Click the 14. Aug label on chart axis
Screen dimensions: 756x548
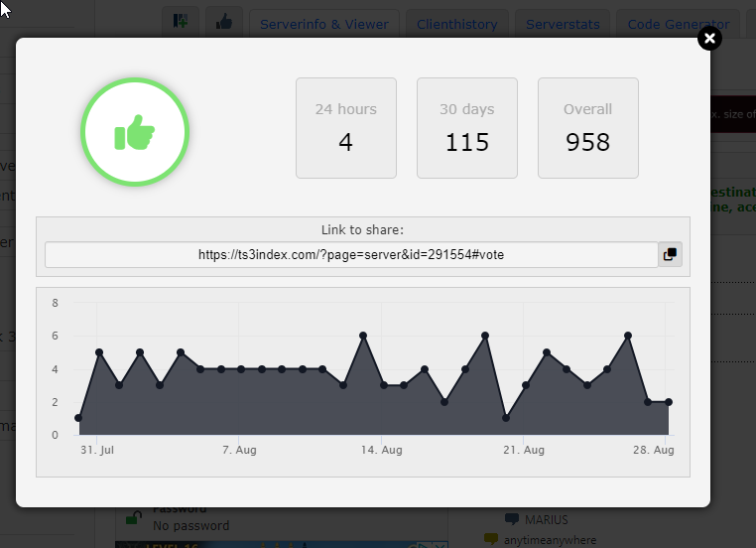[382, 450]
